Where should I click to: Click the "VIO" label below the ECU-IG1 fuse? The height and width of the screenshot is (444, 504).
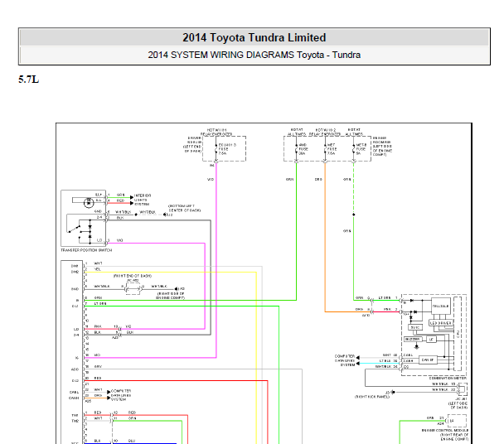click(x=211, y=179)
